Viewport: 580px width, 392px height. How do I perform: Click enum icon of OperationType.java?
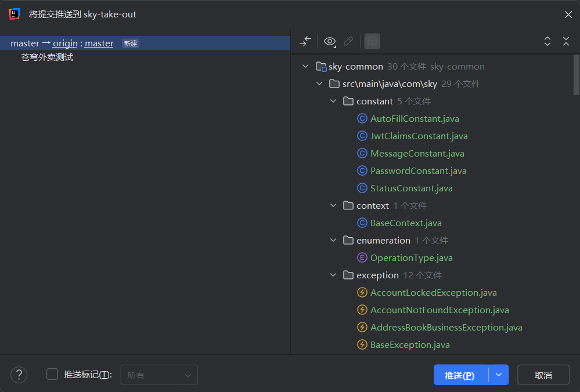click(x=362, y=257)
